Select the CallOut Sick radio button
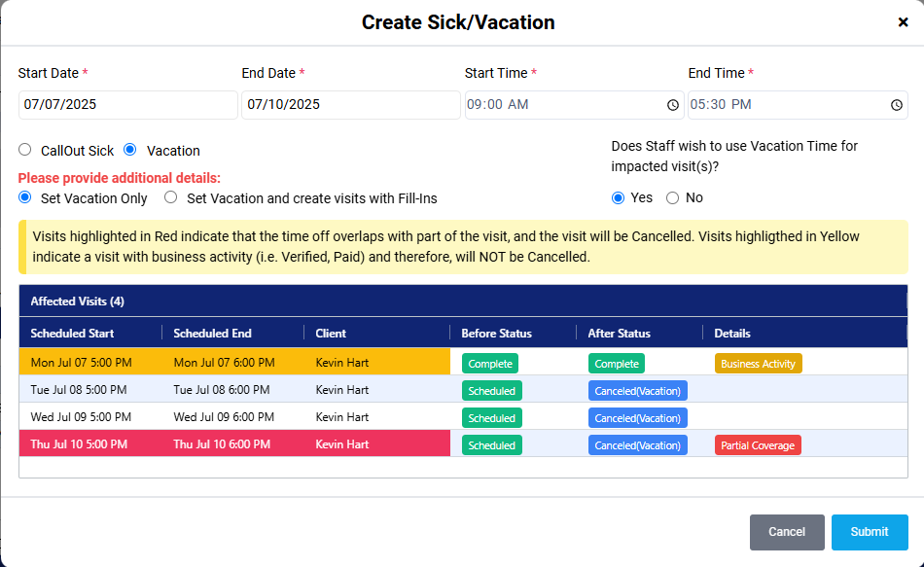This screenshot has height=567, width=924. 25,150
